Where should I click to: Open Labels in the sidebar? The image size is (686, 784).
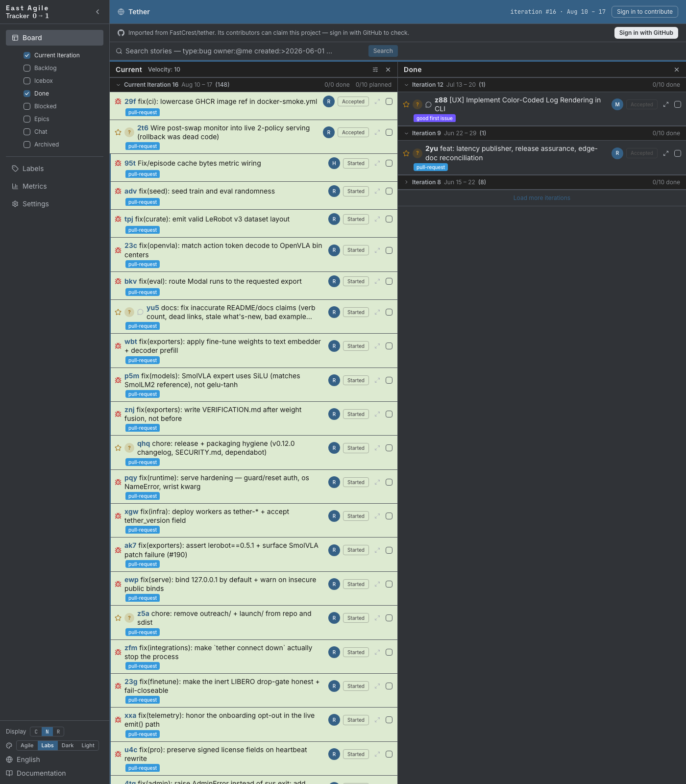pos(54,169)
